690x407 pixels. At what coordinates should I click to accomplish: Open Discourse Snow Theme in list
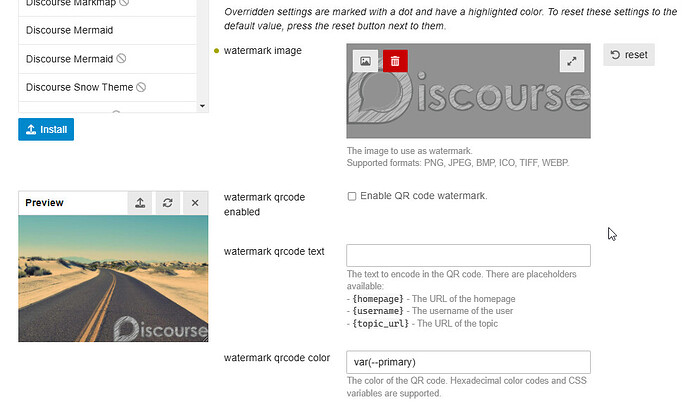point(107,87)
